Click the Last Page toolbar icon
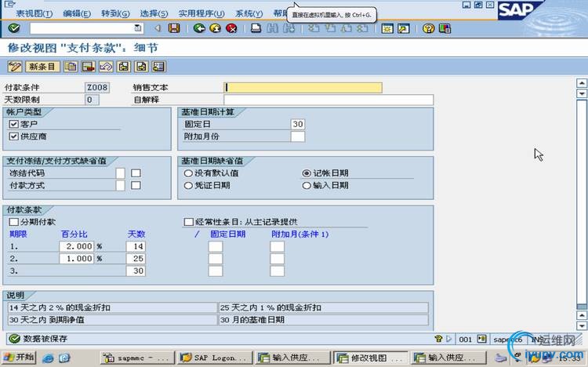The image size is (588, 367). click(362, 28)
